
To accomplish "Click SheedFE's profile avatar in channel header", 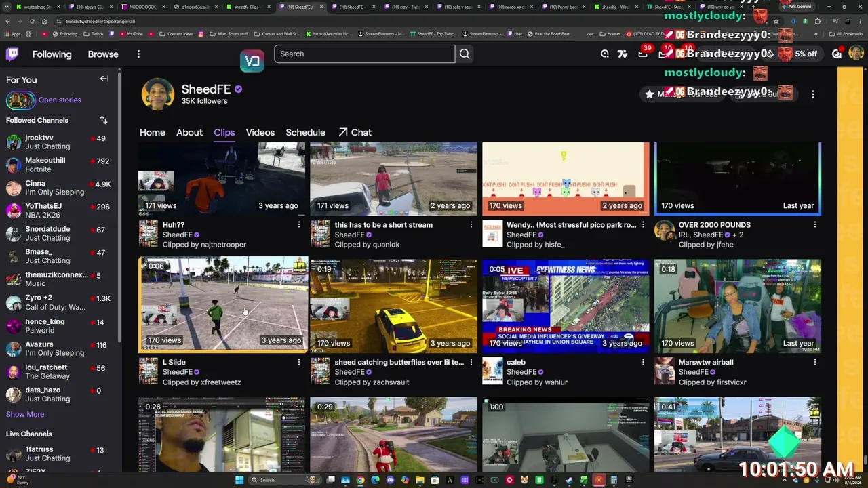I will click(x=157, y=94).
